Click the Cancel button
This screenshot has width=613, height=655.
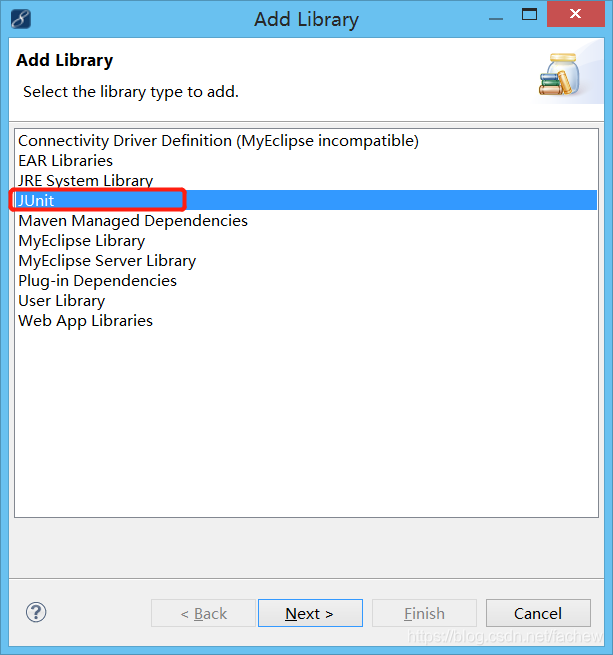[538, 613]
